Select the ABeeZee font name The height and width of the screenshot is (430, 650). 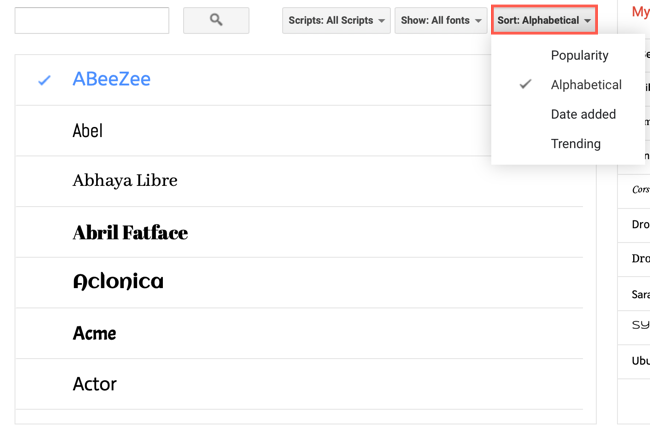pyautogui.click(x=112, y=80)
